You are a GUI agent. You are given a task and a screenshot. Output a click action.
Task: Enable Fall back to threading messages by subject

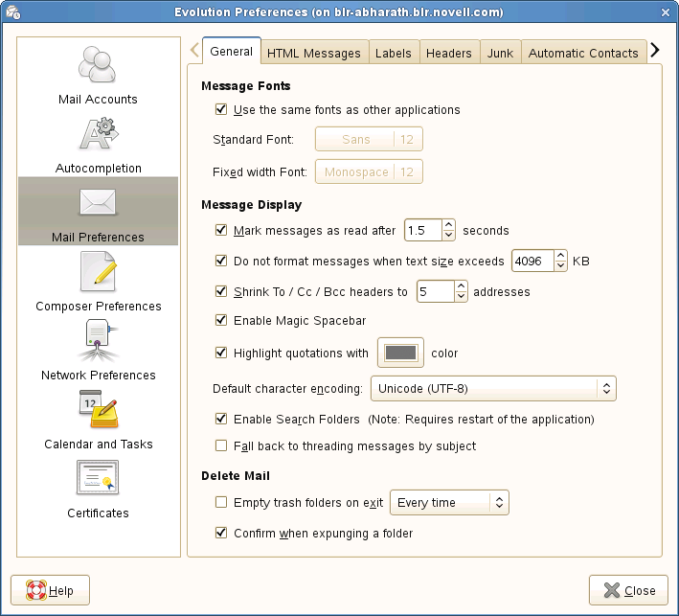point(222,445)
